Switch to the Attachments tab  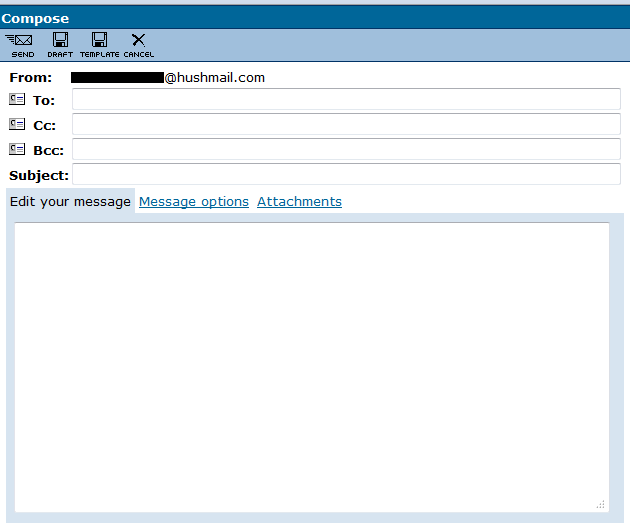[299, 202]
